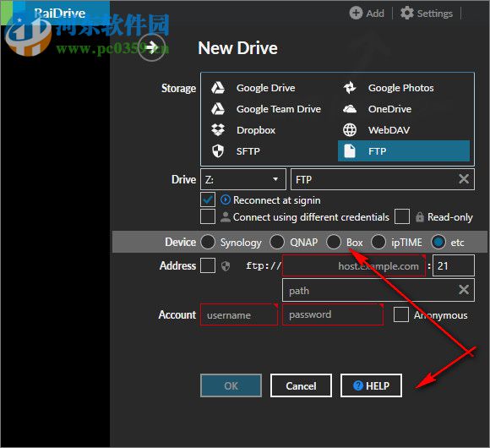Enable Connect using different credentials

(x=208, y=216)
